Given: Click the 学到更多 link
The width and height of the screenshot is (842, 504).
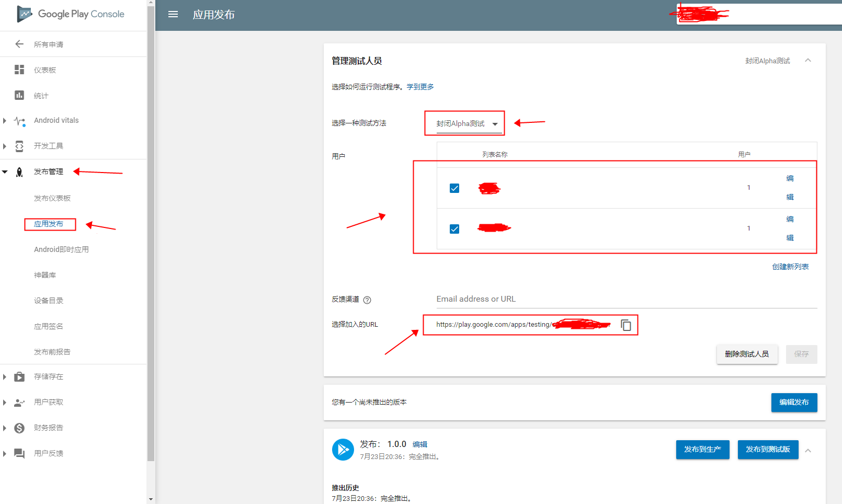Looking at the screenshot, I should (420, 87).
